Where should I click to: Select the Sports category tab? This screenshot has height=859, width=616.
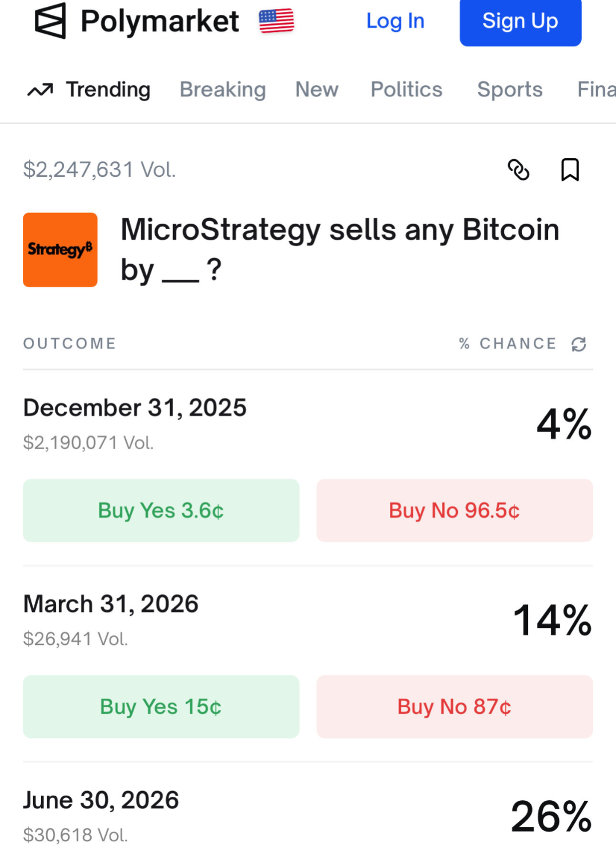pyautogui.click(x=510, y=90)
